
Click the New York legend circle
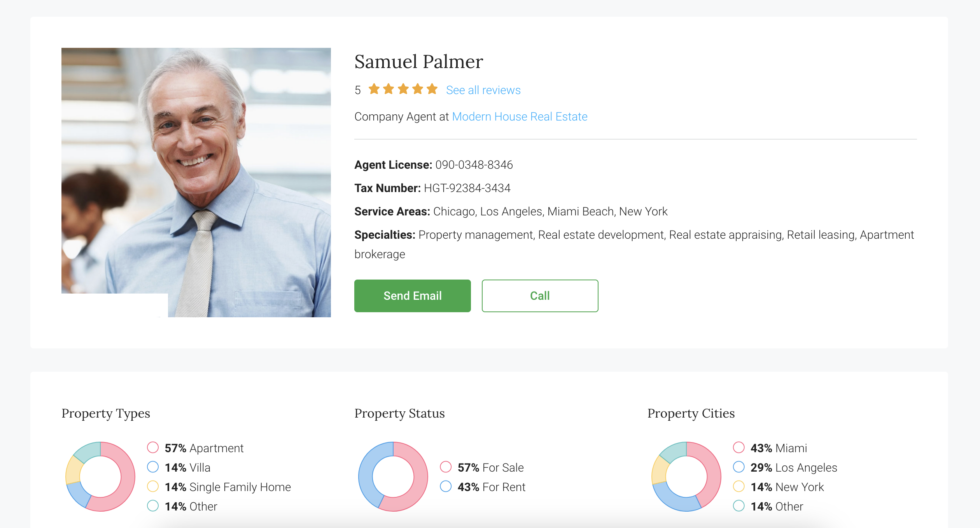click(738, 486)
